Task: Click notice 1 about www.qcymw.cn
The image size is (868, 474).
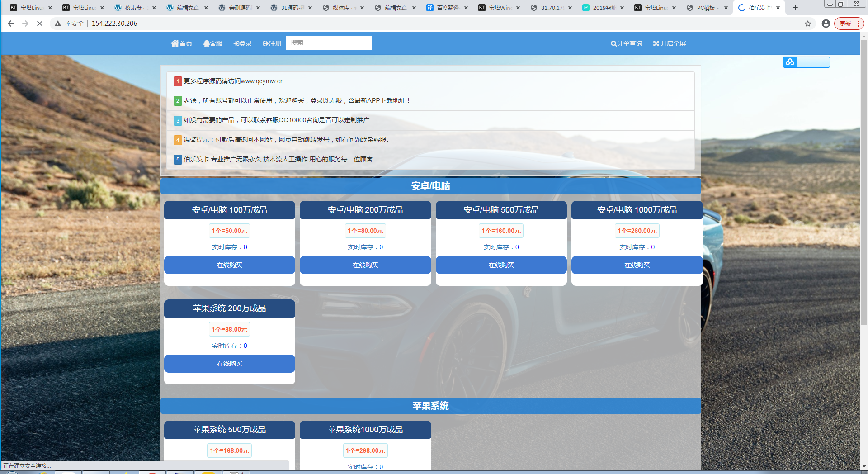Action: coord(430,81)
